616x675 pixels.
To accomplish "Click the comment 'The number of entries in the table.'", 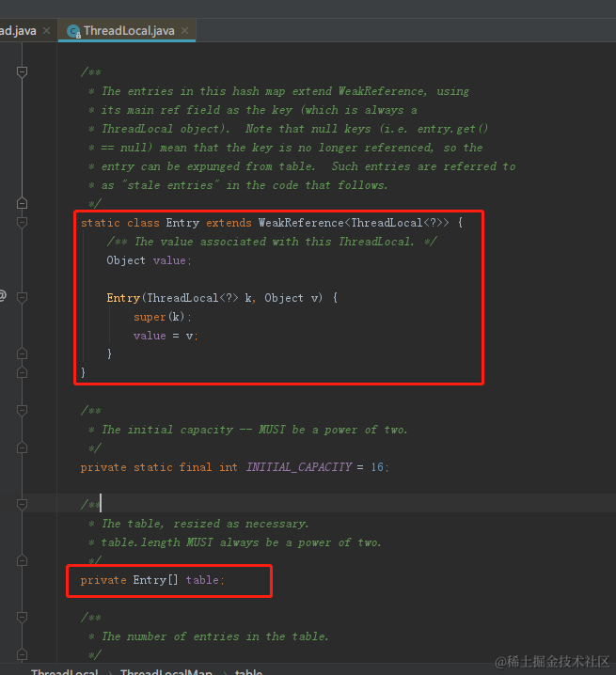I will click(215, 636).
